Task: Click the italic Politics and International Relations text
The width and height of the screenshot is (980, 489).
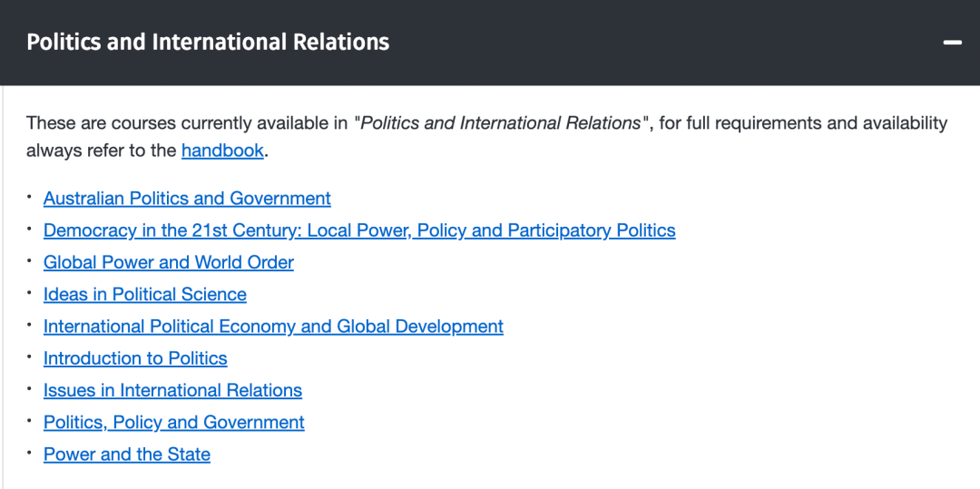Action: [500, 123]
